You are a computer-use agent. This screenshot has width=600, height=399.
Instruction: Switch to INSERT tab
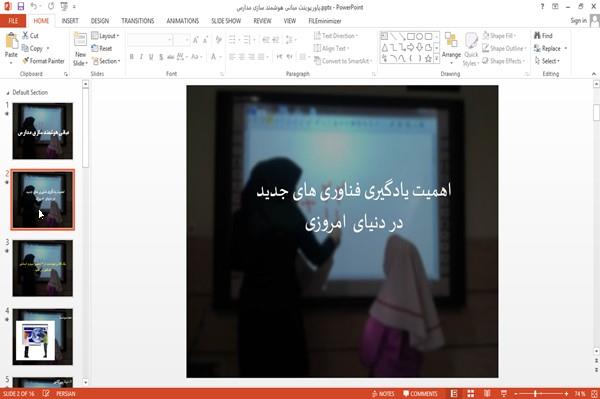70,21
